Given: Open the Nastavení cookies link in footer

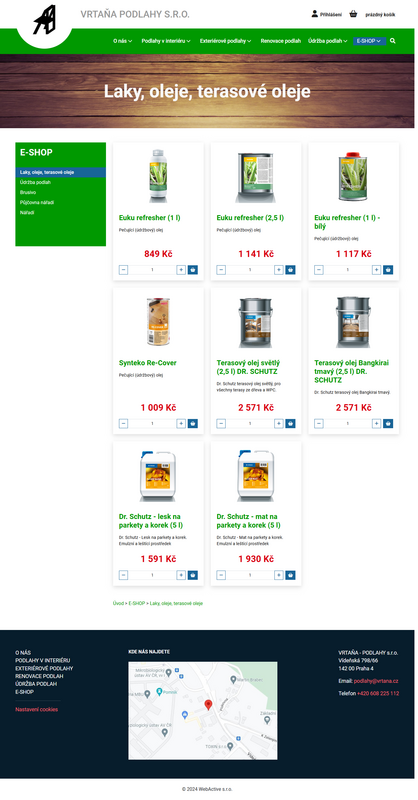Looking at the screenshot, I should 37,710.
